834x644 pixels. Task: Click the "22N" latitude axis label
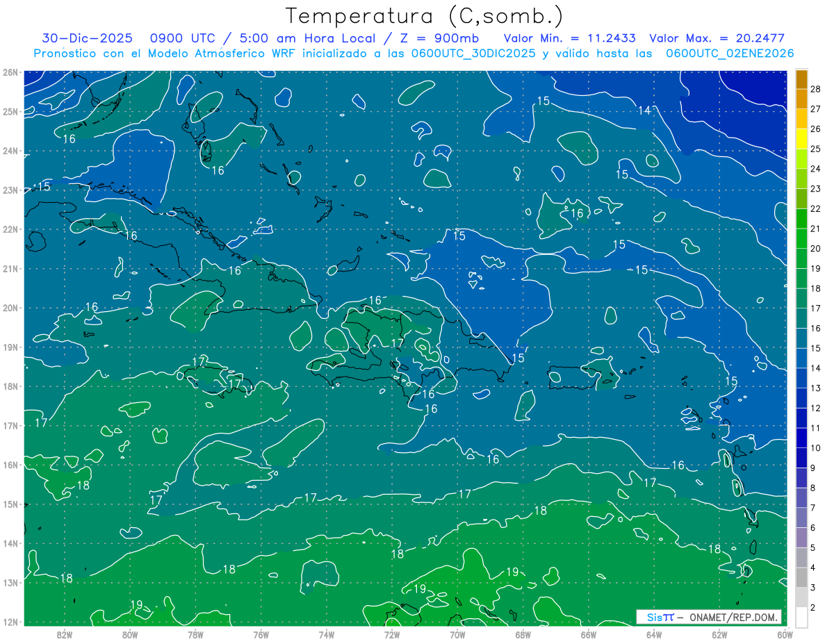tap(10, 229)
